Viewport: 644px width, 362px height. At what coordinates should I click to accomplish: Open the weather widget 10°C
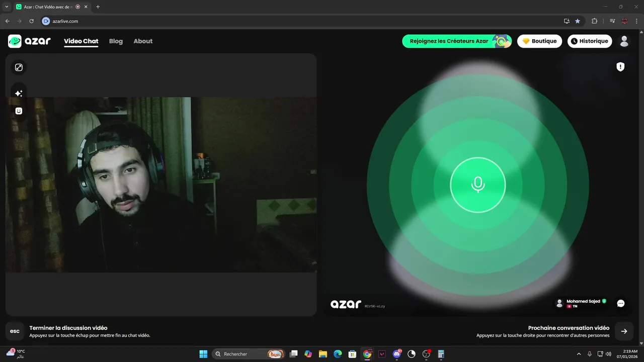point(16,354)
